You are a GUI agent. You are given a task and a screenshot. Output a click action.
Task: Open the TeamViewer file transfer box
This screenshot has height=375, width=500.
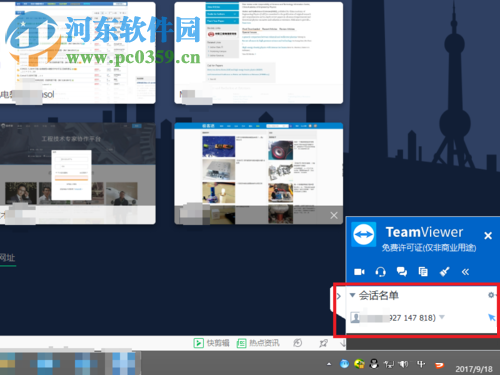pos(423,272)
